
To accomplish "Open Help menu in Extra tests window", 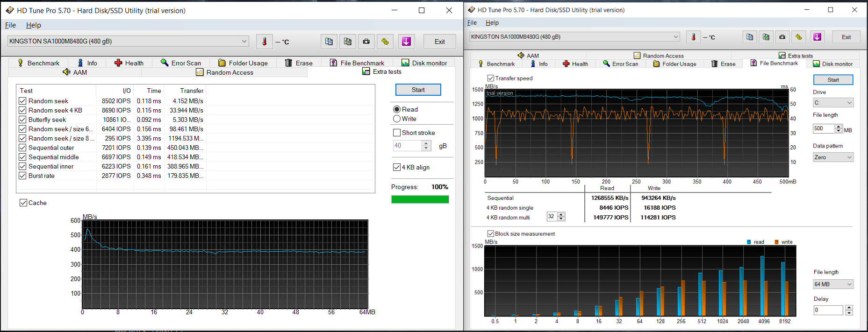I will (x=33, y=25).
